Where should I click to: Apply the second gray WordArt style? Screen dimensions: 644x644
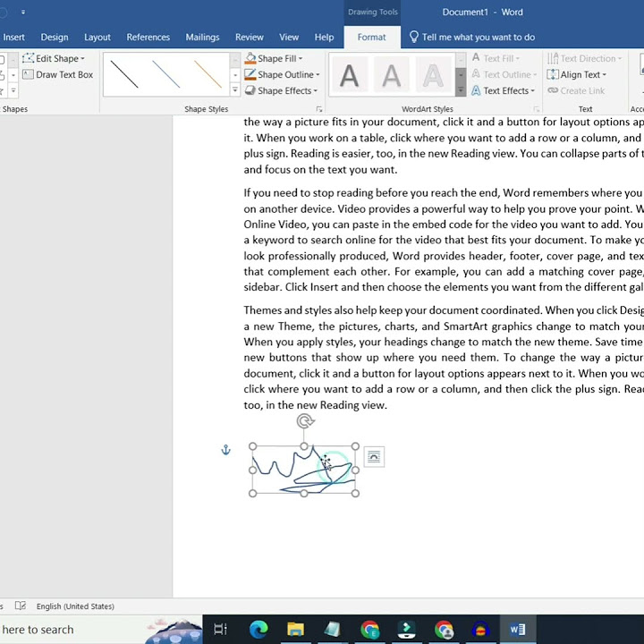[x=391, y=75]
